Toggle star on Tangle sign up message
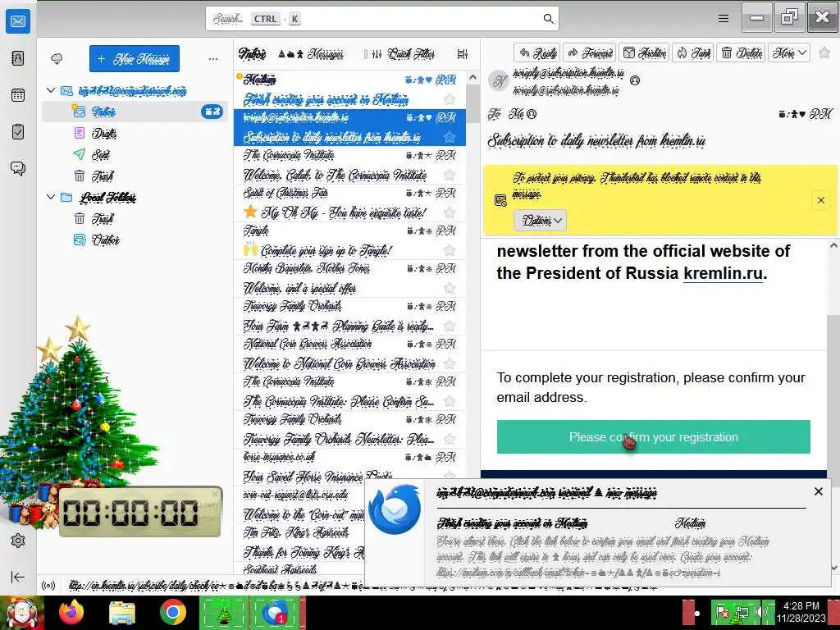Screen dimensions: 840x630 (450, 250)
